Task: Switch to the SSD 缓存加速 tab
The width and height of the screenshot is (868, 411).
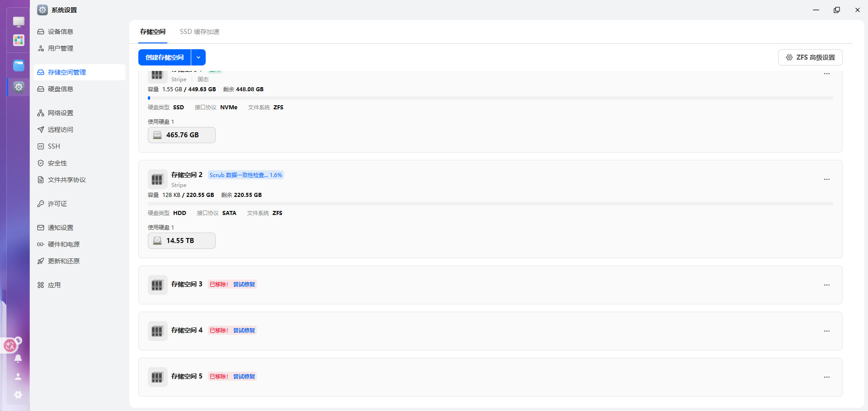Action: pyautogui.click(x=199, y=32)
